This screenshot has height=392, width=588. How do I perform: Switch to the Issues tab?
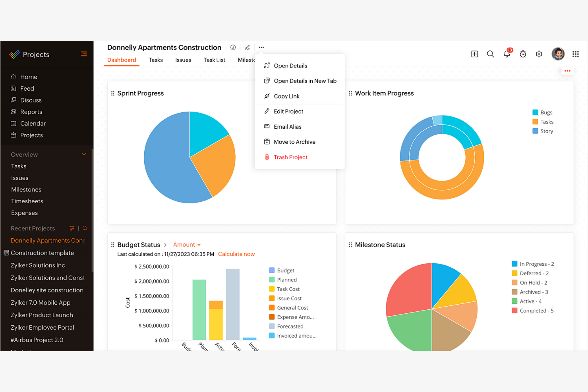point(183,60)
